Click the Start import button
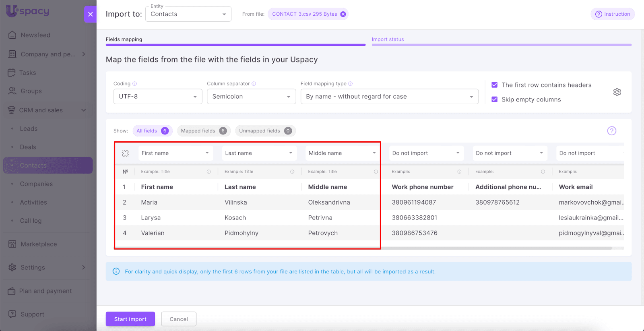The width and height of the screenshot is (644, 331). (130, 319)
